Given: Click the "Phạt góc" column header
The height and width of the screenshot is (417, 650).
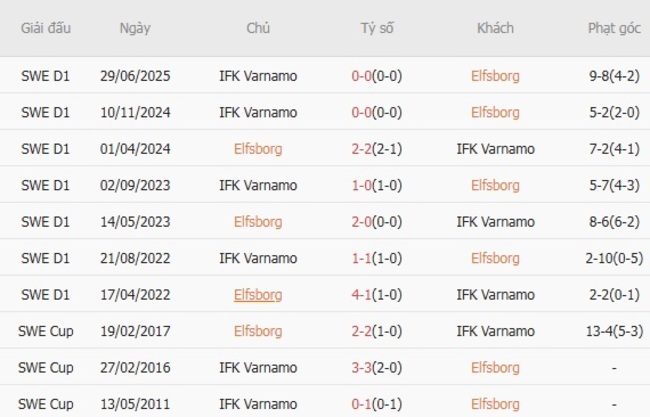Looking at the screenshot, I should click(x=614, y=28).
